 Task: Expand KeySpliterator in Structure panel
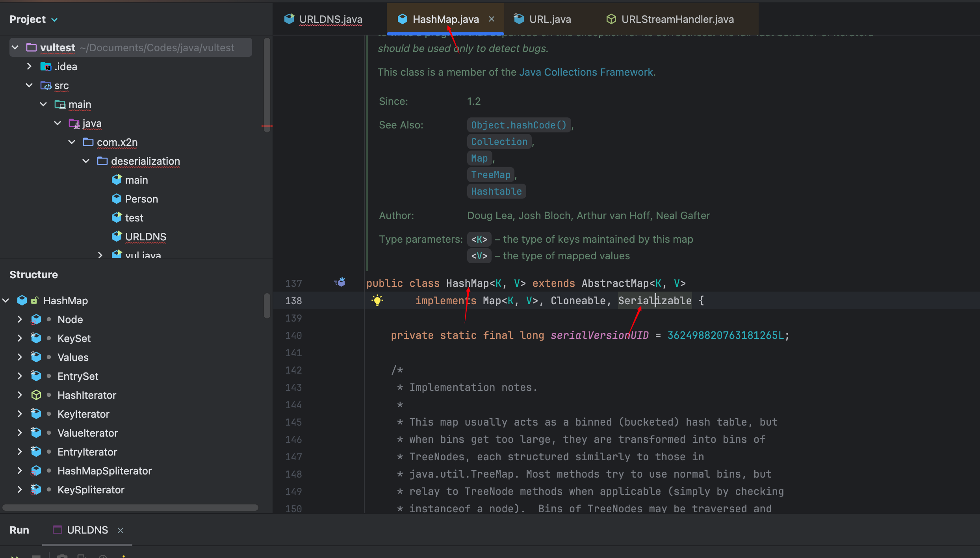pyautogui.click(x=20, y=489)
